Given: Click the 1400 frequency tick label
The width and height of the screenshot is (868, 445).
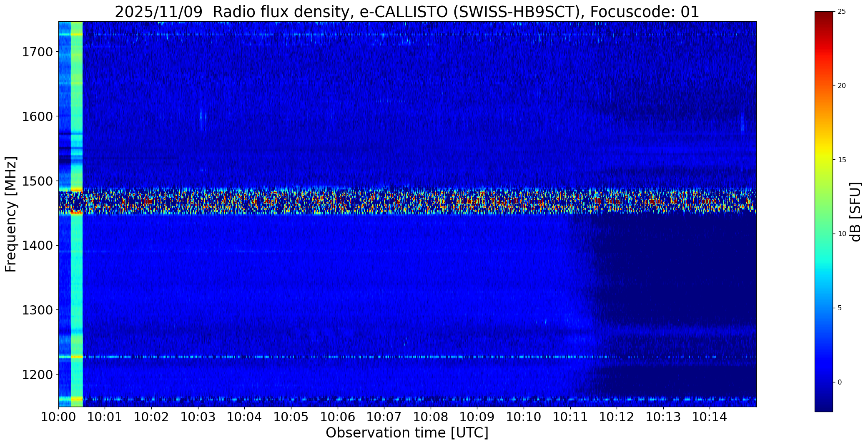Looking at the screenshot, I should point(37,246).
